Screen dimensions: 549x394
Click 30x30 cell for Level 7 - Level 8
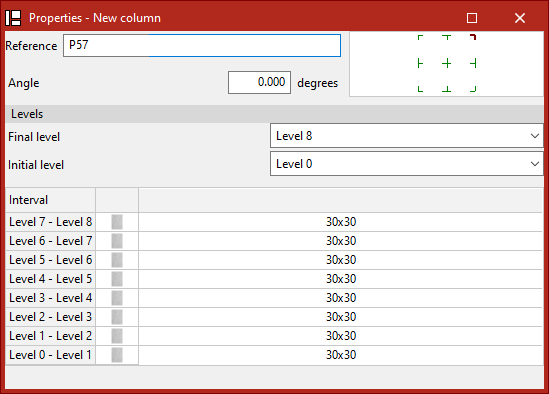pos(341,222)
